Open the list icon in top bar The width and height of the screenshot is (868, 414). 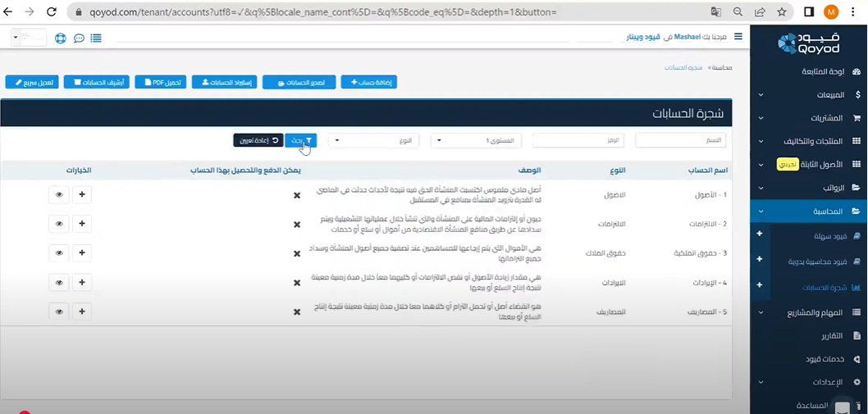[96, 38]
